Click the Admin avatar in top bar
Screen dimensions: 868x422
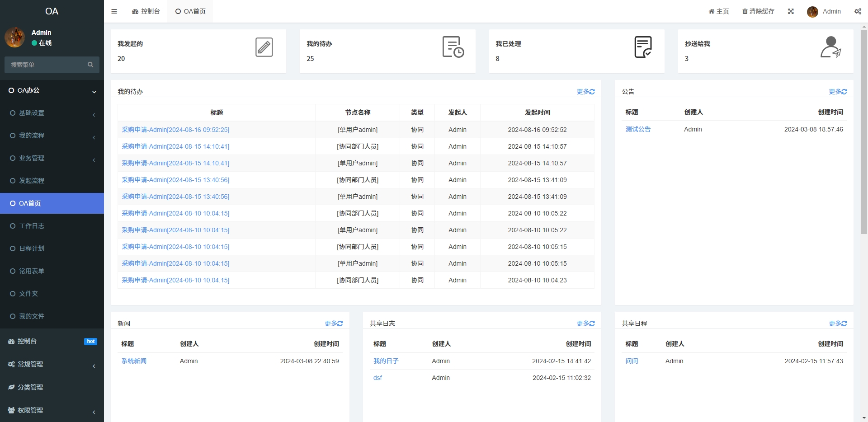click(x=812, y=12)
